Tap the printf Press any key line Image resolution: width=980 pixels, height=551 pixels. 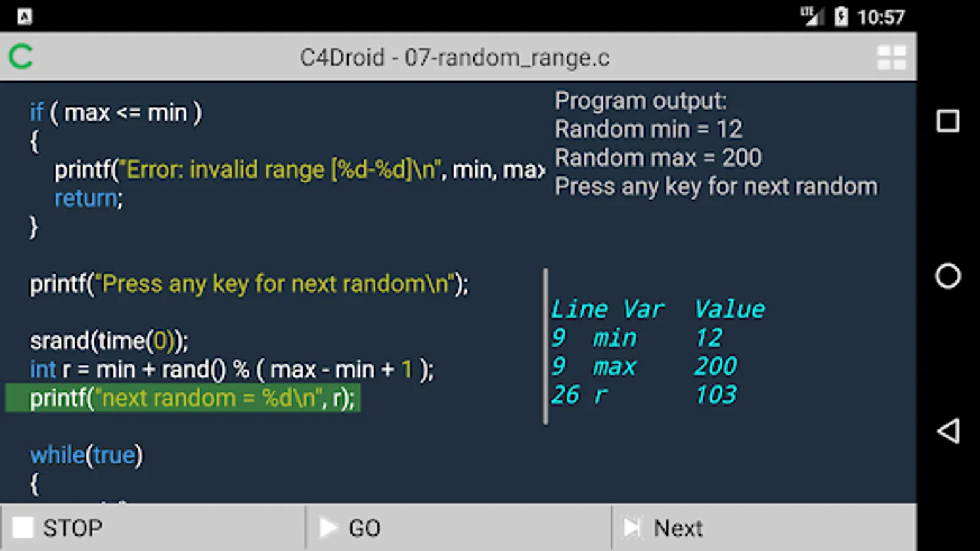(249, 284)
